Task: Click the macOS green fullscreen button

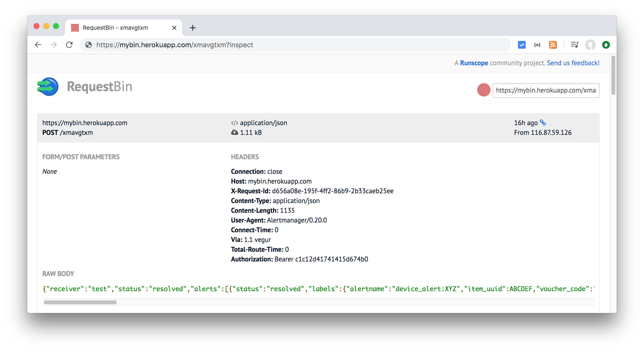Action: [x=56, y=26]
